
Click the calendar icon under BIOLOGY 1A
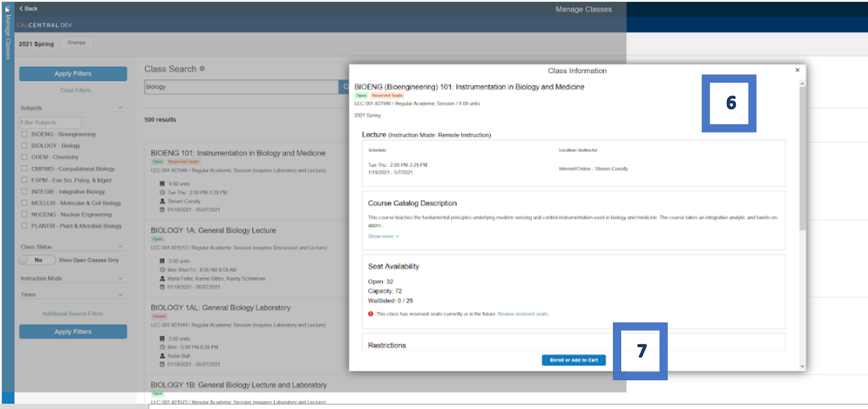point(162,287)
